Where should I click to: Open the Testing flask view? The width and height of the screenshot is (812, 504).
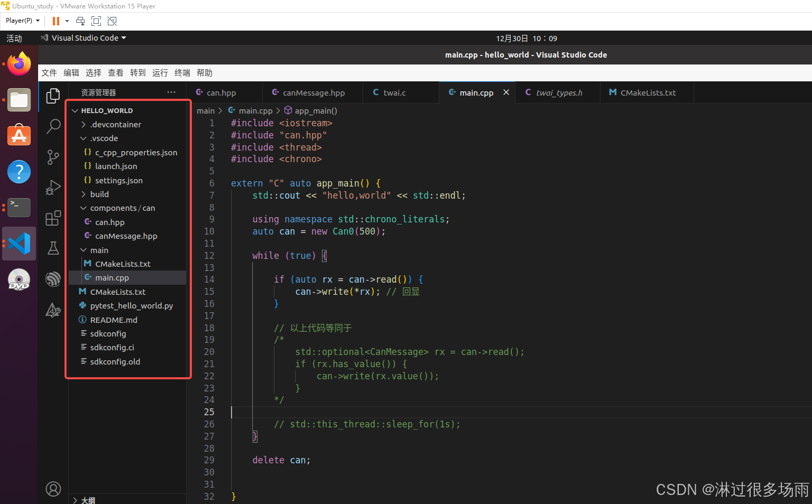point(53,248)
